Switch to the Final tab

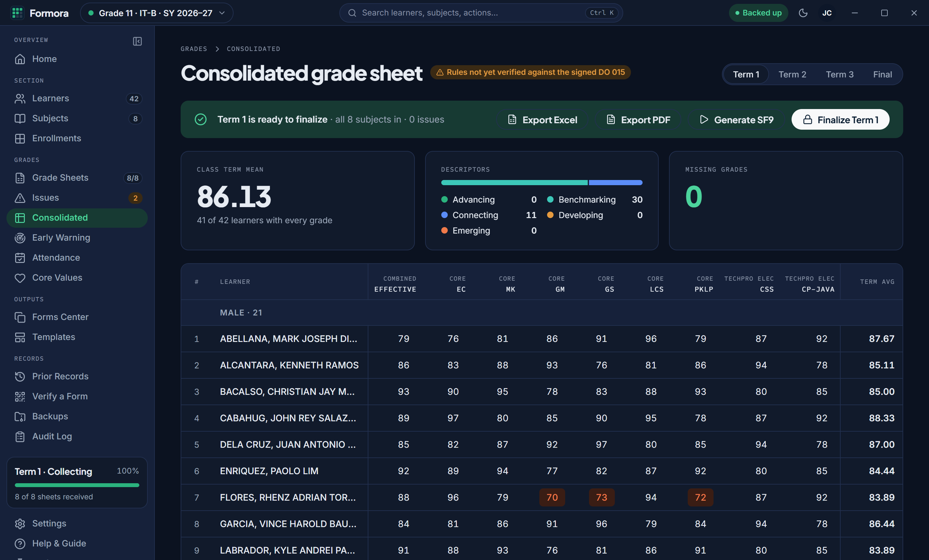click(x=882, y=74)
